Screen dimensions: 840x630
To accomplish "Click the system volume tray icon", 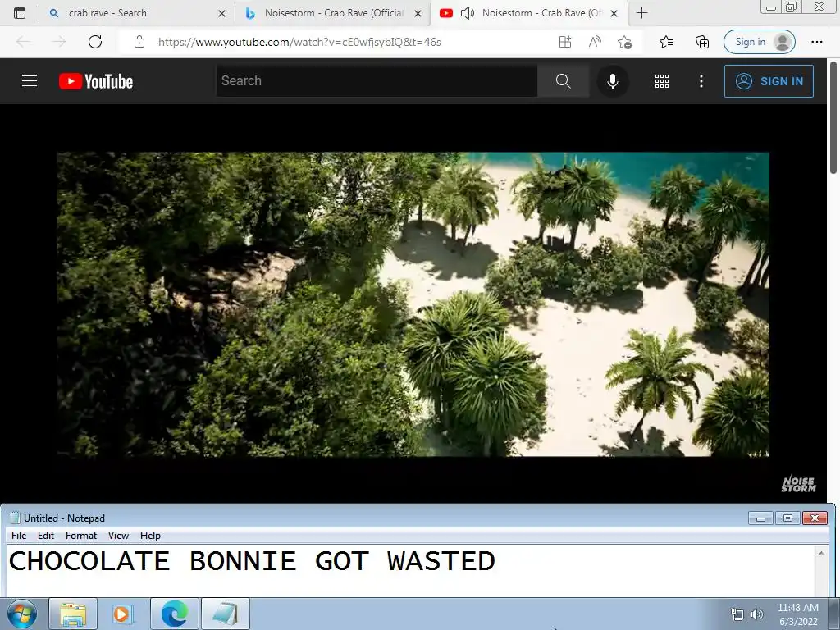I will point(757,614).
